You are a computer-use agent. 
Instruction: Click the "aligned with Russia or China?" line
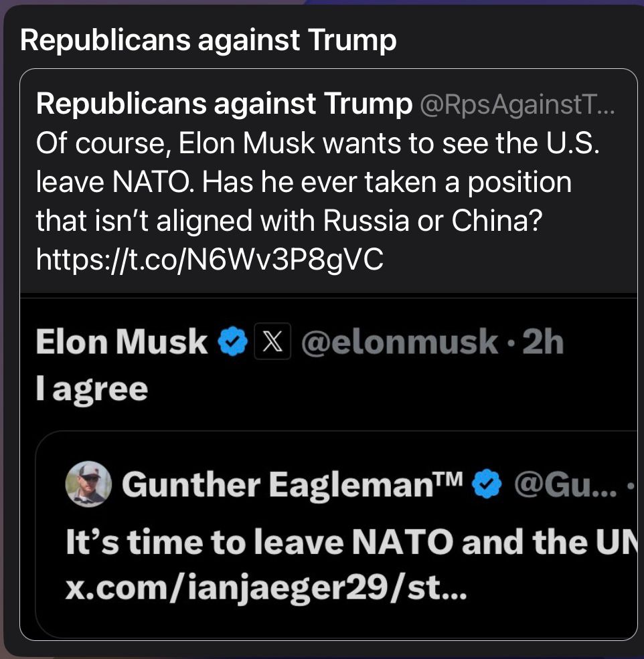point(349,221)
